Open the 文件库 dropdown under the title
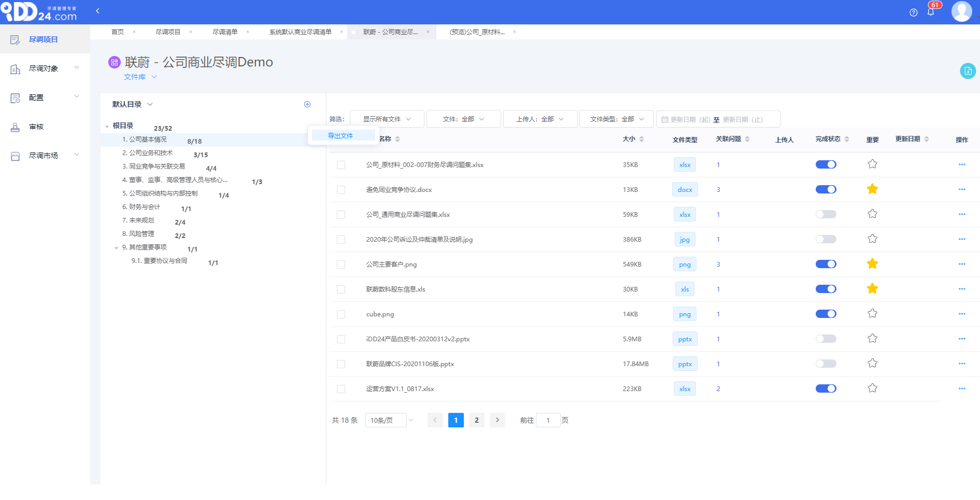This screenshot has width=980, height=500. [x=140, y=77]
